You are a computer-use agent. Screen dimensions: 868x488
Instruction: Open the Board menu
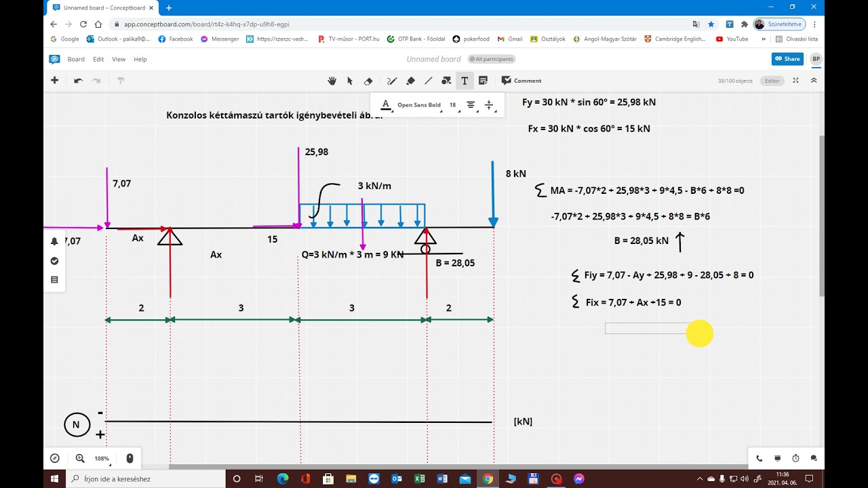pyautogui.click(x=76, y=59)
